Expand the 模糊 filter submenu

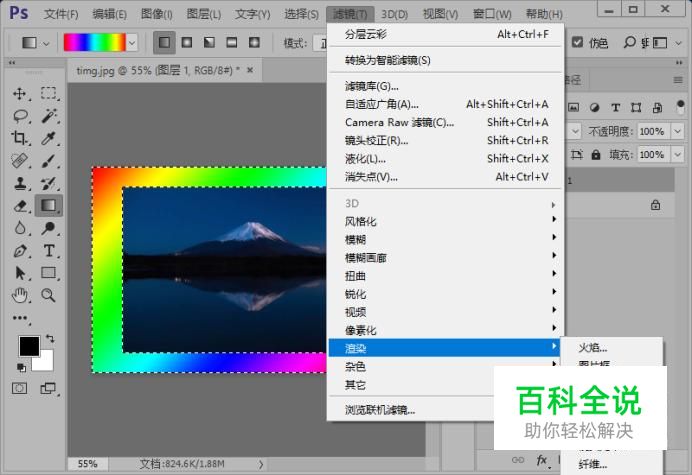click(445, 239)
